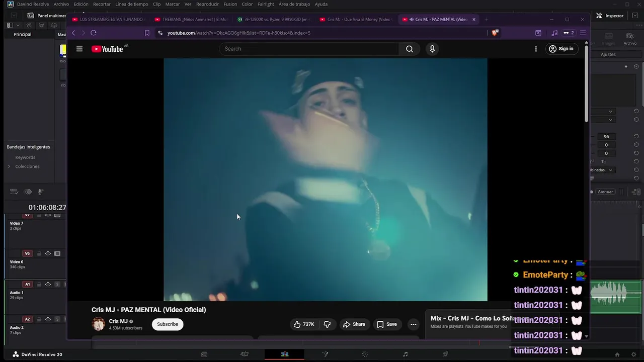644x362 pixels.
Task: Toggle the Panel multimedia button
Action: [47, 16]
